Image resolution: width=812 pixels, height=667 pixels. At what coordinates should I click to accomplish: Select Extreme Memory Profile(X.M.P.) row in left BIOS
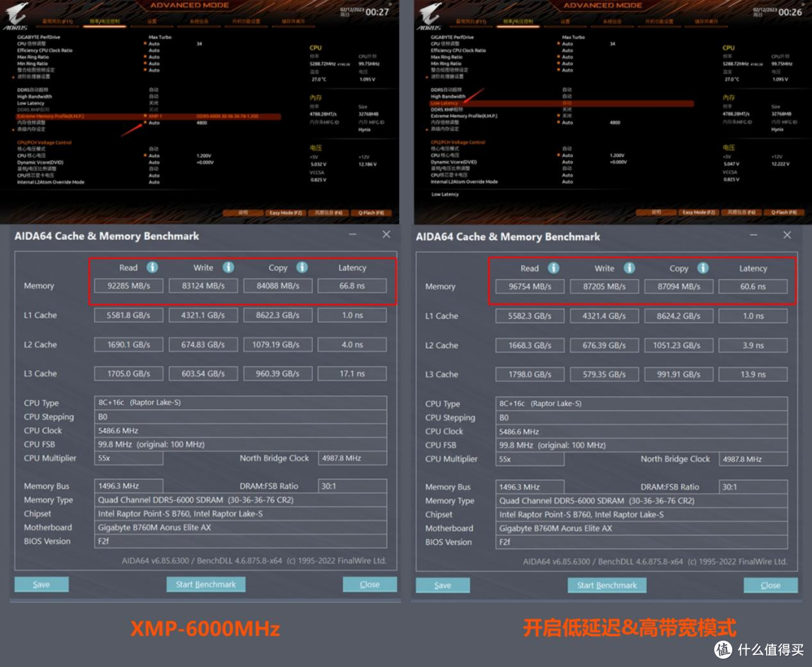(x=148, y=116)
